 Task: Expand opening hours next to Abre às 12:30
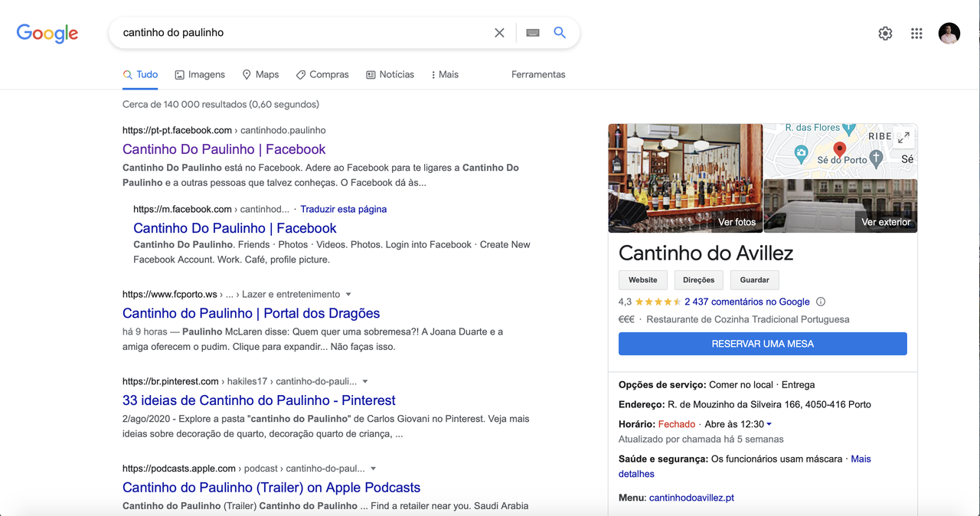tap(769, 424)
